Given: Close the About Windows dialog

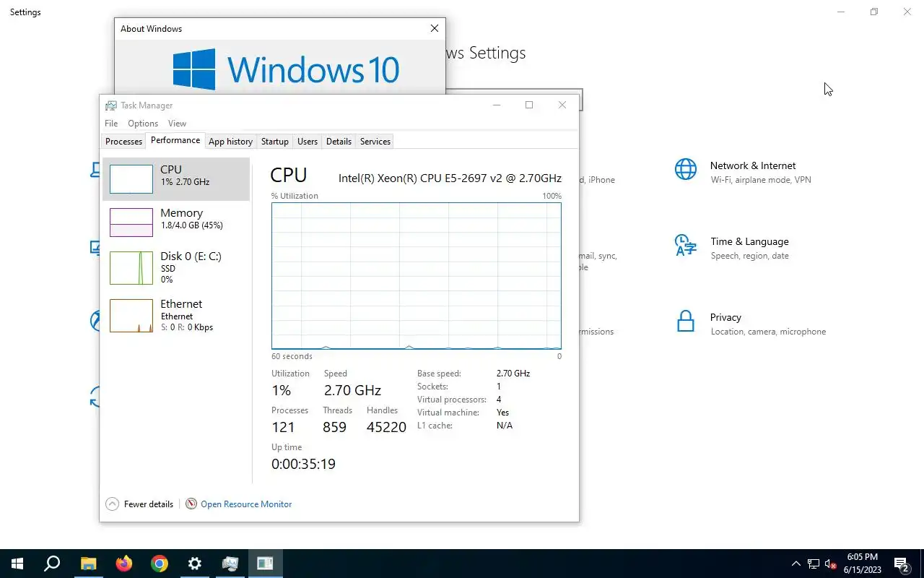Looking at the screenshot, I should tap(434, 29).
